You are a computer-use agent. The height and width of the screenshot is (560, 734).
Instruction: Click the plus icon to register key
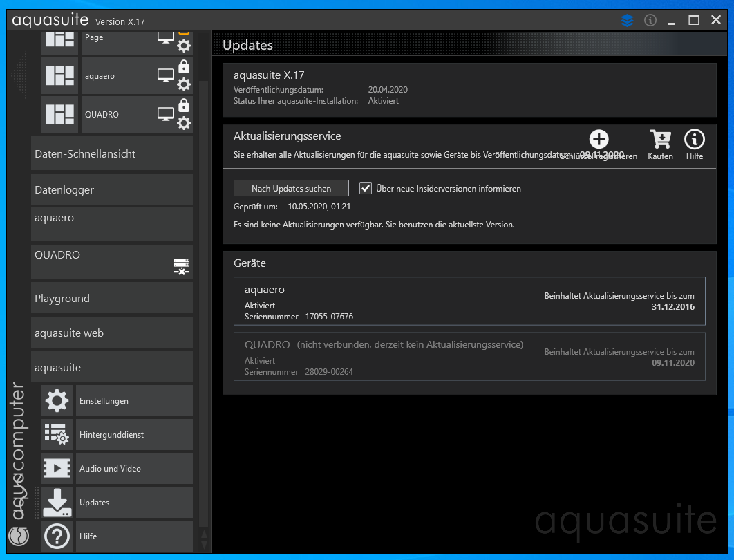(599, 140)
